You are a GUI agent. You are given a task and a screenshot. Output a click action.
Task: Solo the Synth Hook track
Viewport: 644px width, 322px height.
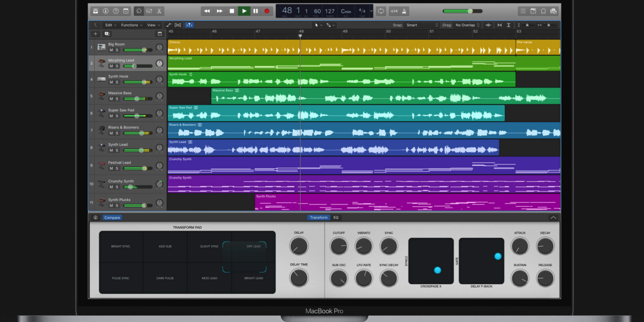click(x=117, y=82)
